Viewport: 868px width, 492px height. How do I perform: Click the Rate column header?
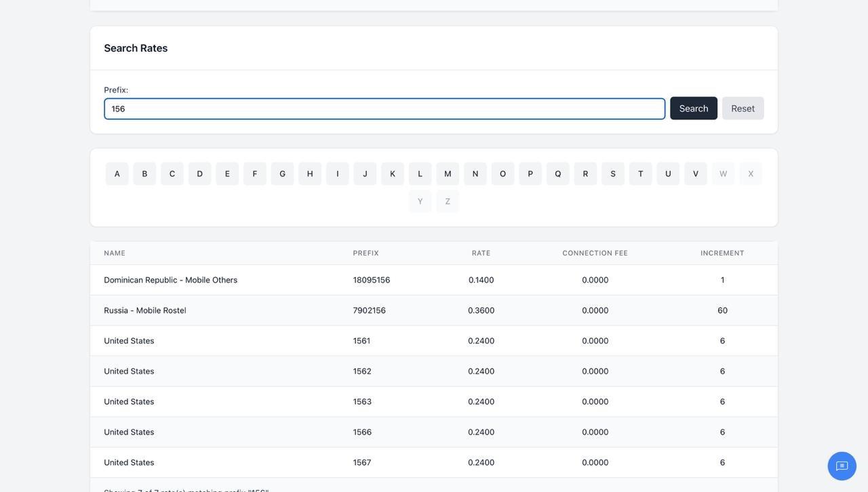coord(481,253)
